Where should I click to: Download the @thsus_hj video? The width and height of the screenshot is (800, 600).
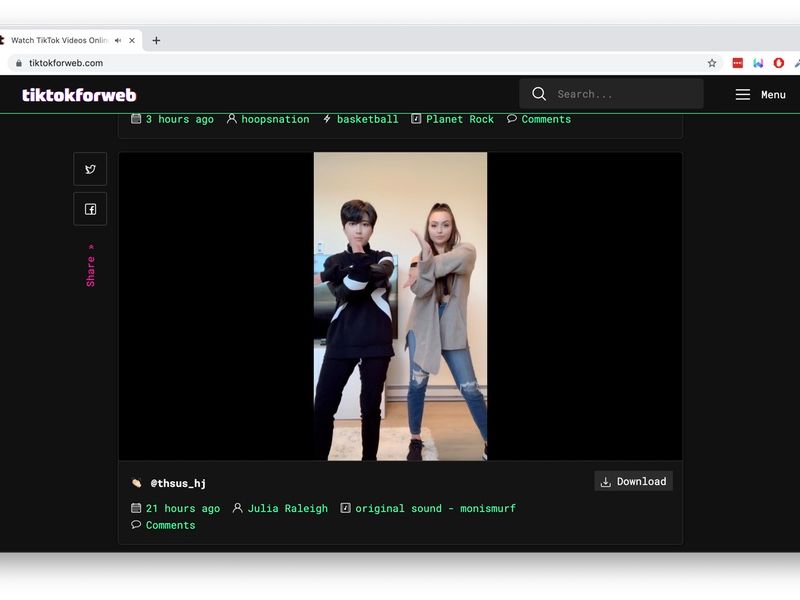pyautogui.click(x=634, y=481)
